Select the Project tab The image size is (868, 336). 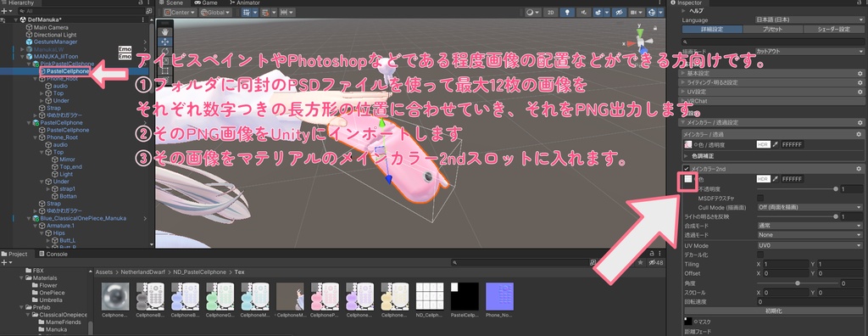15,254
